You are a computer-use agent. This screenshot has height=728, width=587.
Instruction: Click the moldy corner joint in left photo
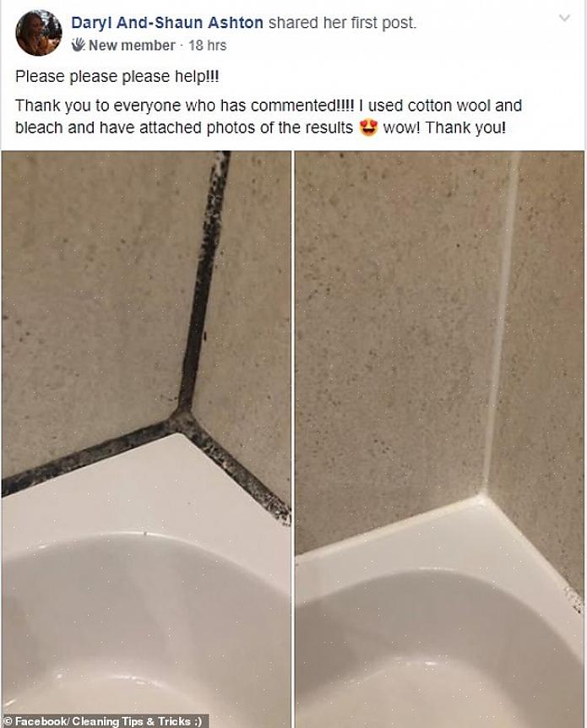pyautogui.click(x=182, y=417)
